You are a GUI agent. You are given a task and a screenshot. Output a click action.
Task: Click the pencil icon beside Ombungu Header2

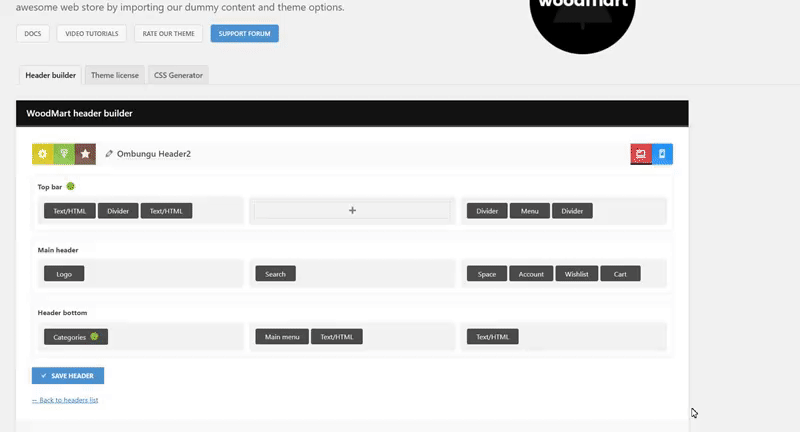(x=109, y=154)
